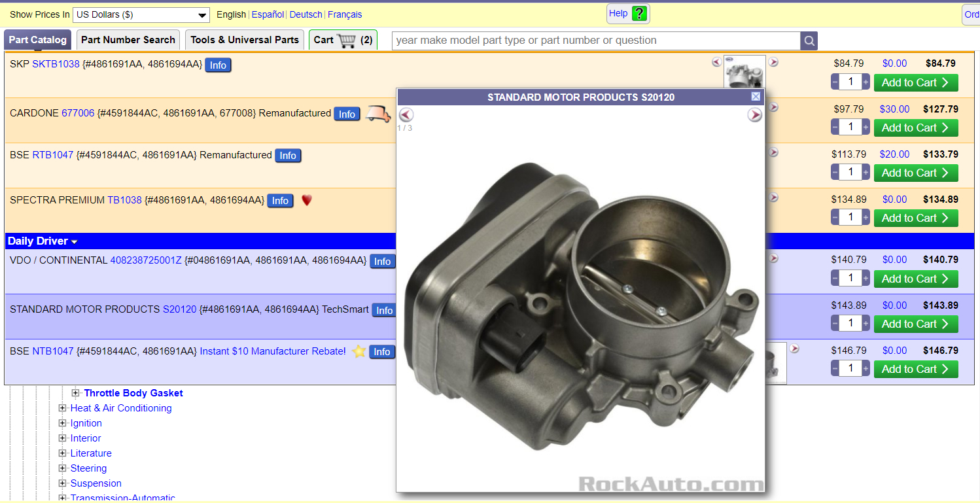This screenshot has width=980, height=503.
Task: Open the Info button for VDO / CONTINENTAL part
Action: [382, 261]
